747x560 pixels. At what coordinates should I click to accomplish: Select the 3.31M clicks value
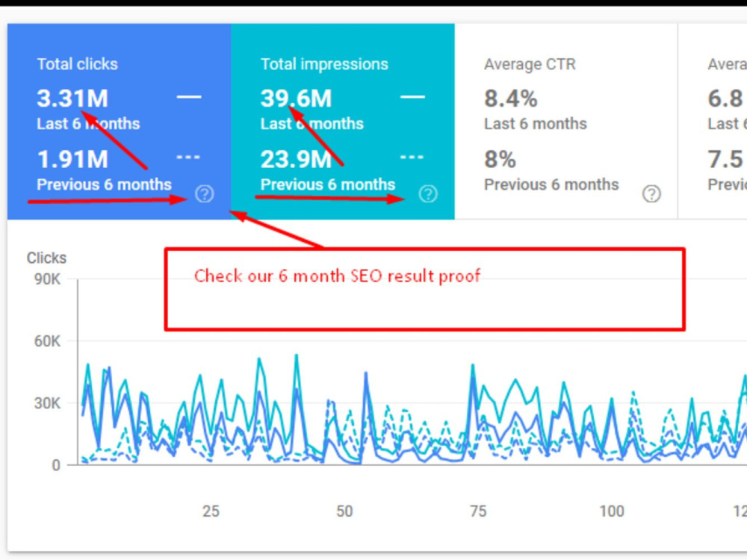pos(72,99)
